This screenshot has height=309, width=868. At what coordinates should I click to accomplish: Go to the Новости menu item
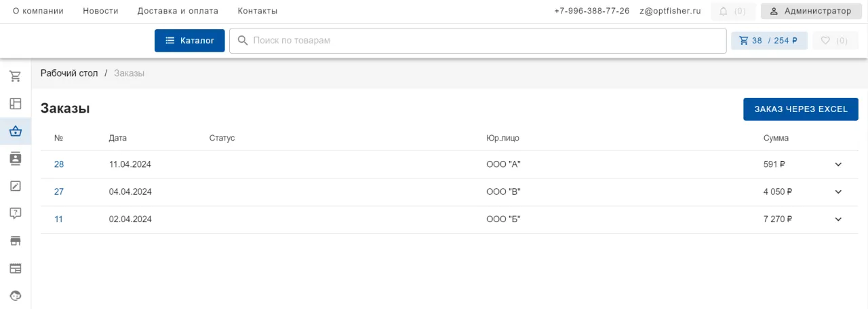click(x=100, y=11)
